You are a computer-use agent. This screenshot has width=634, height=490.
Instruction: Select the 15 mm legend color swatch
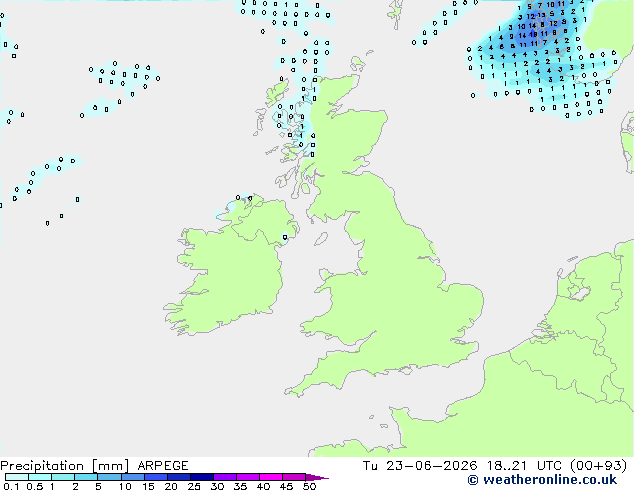click(x=156, y=477)
